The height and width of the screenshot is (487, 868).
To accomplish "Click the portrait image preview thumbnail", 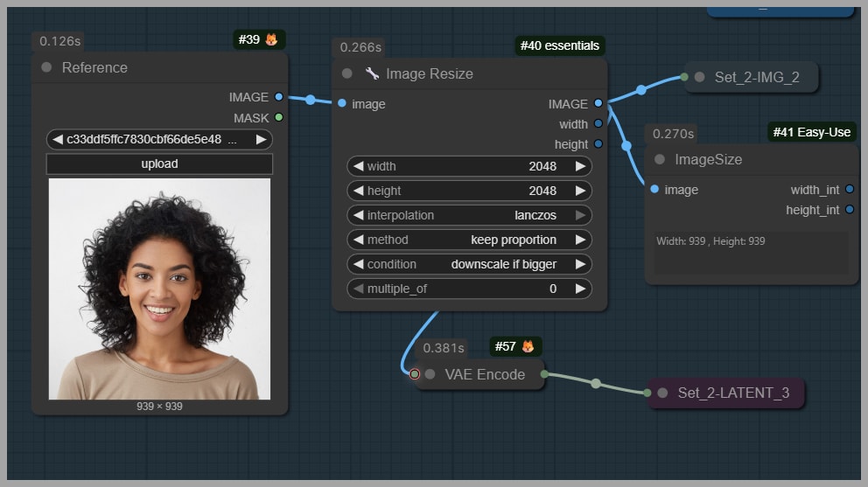I will 159,289.
